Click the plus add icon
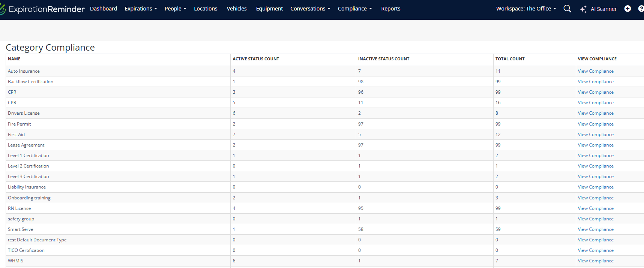644x268 pixels. 627,9
